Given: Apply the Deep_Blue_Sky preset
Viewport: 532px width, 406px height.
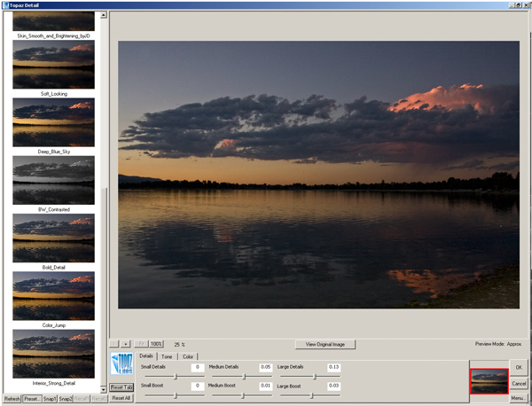Looking at the screenshot, I should click(54, 121).
